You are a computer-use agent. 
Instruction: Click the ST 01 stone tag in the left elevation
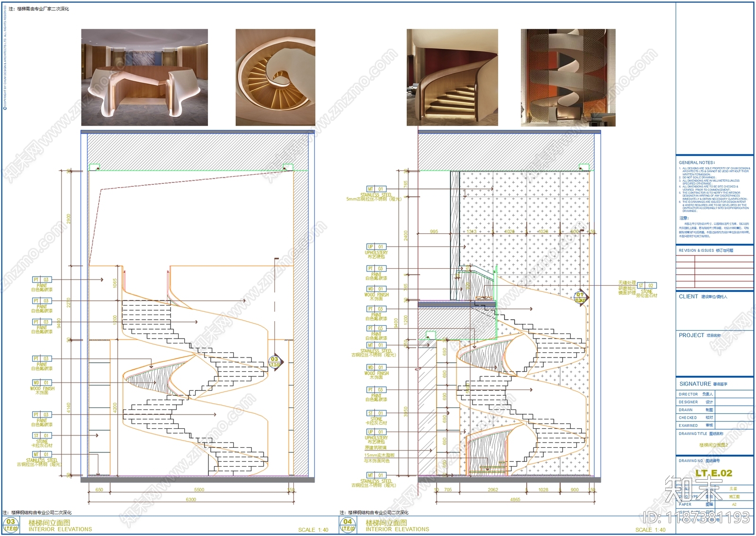coord(42,435)
